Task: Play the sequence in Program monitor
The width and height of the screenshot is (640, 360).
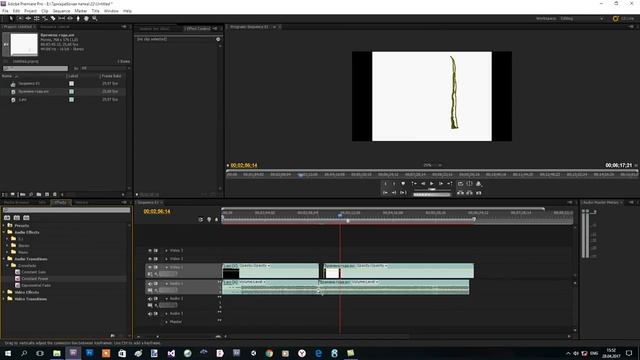Action: [x=431, y=184]
